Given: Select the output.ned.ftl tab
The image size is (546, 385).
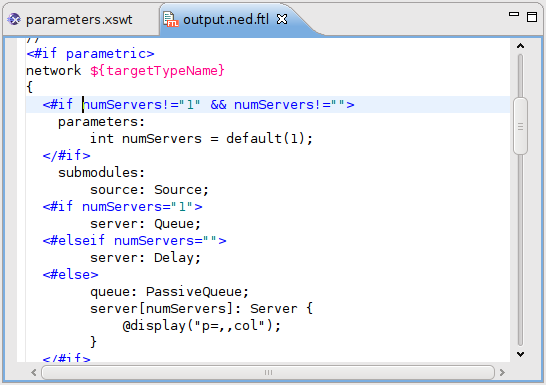Looking at the screenshot, I should click(x=226, y=19).
